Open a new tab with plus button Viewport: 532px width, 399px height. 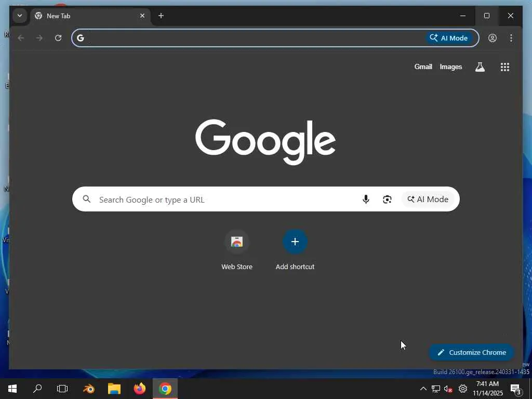pyautogui.click(x=161, y=16)
